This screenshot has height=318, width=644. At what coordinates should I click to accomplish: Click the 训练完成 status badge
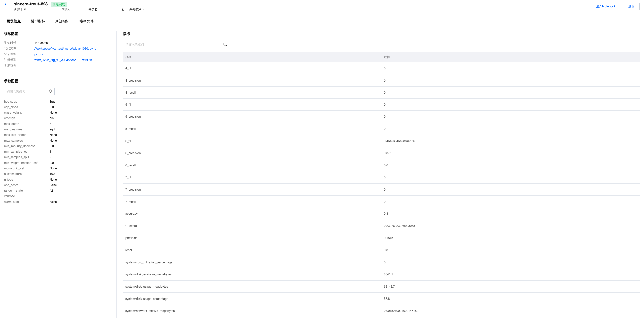click(x=59, y=4)
